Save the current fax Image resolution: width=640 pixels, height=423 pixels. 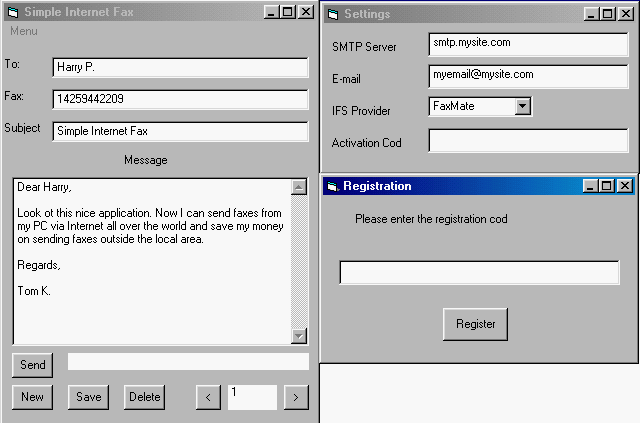coord(89,397)
